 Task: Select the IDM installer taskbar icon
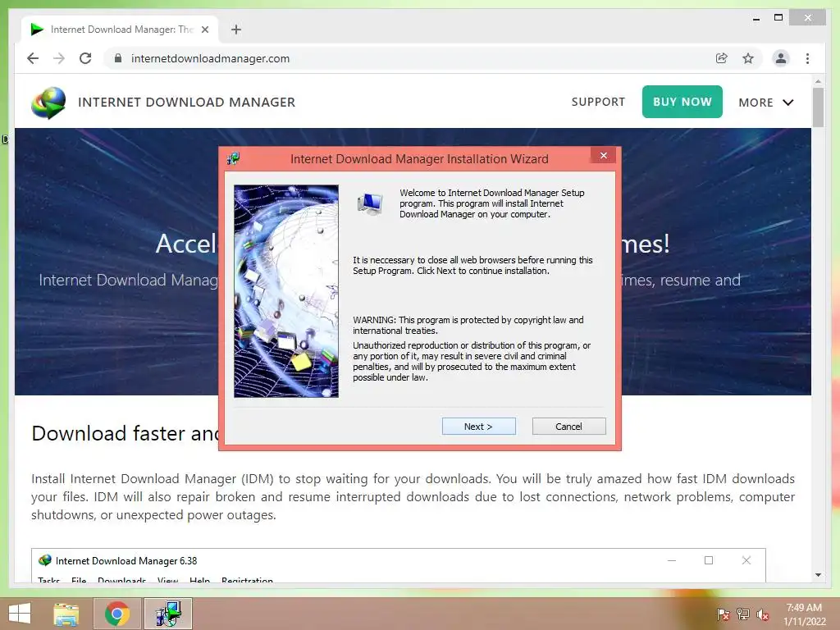pyautogui.click(x=167, y=614)
